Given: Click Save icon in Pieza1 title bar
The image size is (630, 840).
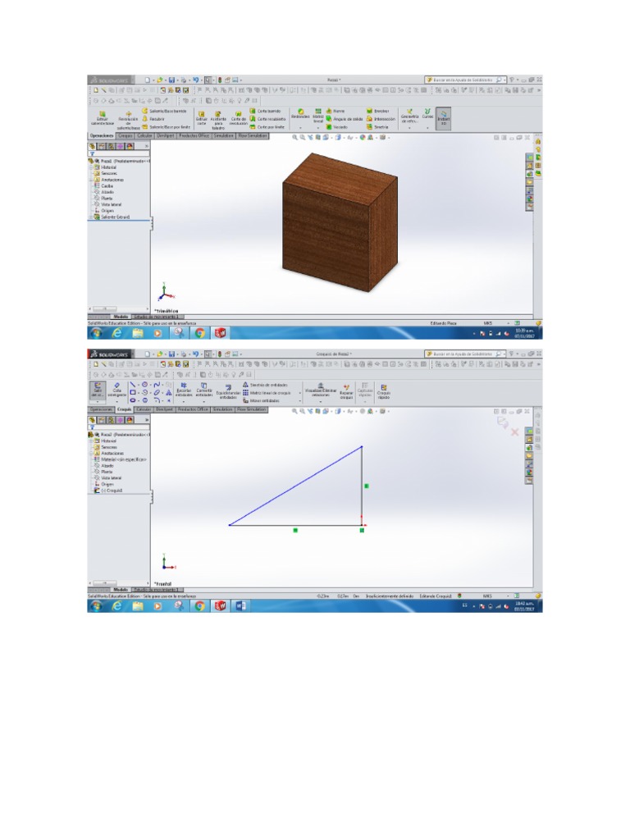Looking at the screenshot, I should [172, 80].
